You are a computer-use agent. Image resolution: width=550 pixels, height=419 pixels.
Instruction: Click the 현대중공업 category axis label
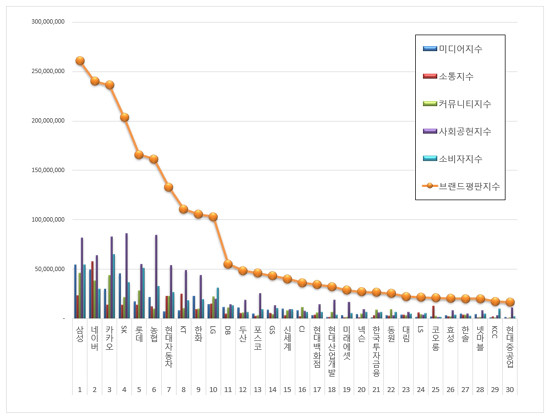[510, 346]
